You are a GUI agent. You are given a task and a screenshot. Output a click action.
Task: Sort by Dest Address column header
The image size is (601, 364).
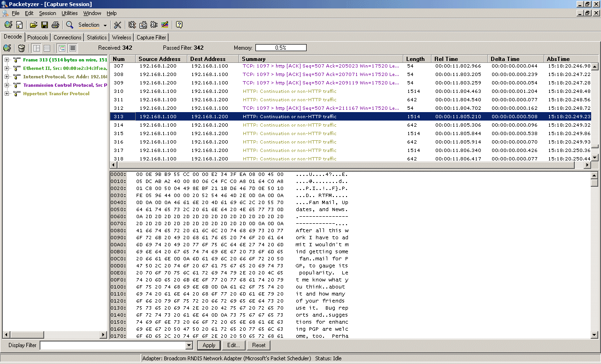click(213, 59)
